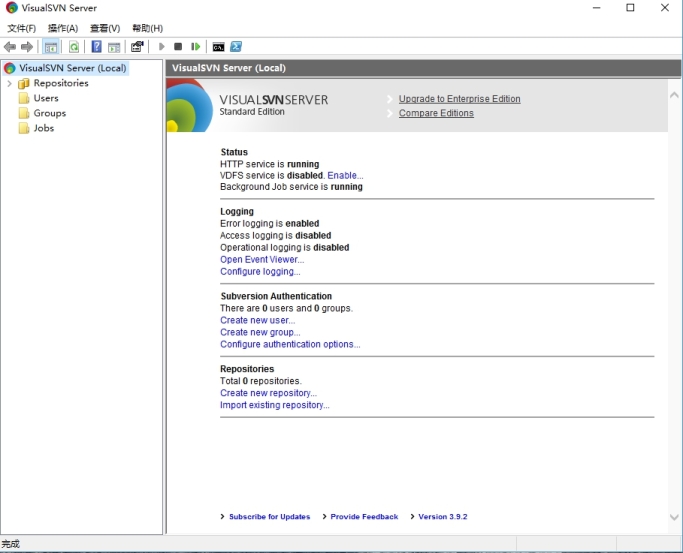Image resolution: width=683 pixels, height=553 pixels.
Task: Maximize the VisualSVN Server window
Action: [630, 8]
